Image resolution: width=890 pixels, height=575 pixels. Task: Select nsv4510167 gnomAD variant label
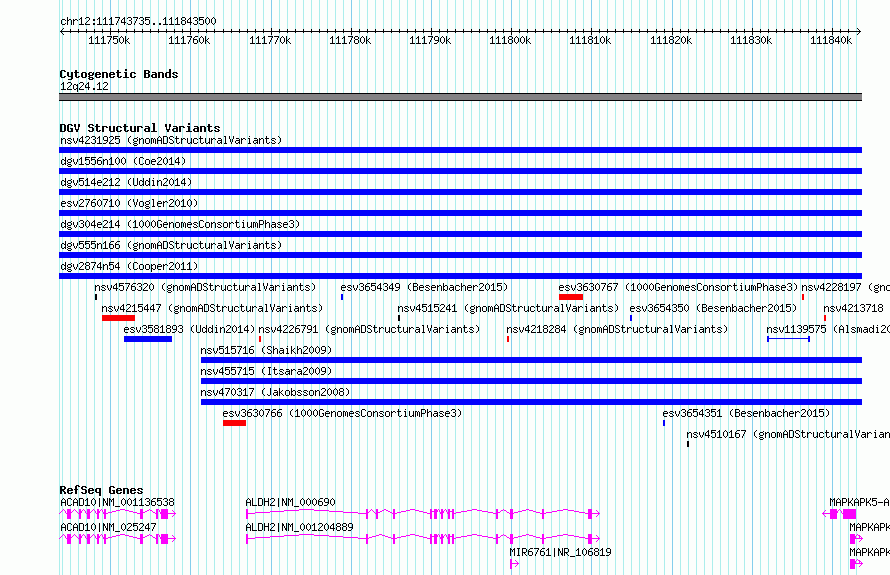[x=788, y=434]
